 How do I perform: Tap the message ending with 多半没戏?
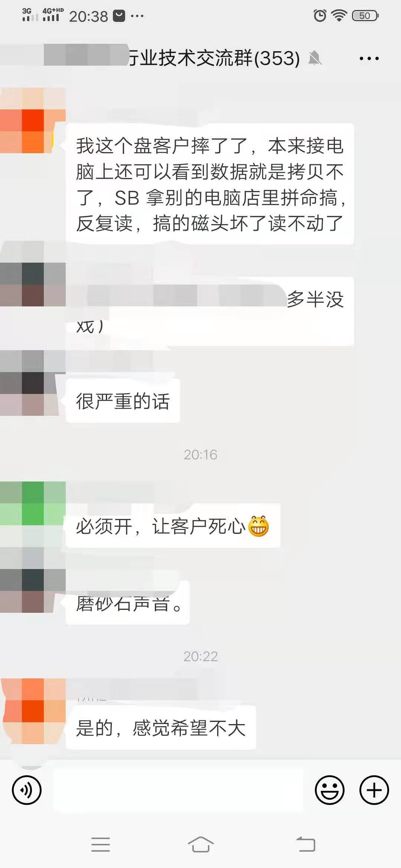pyautogui.click(x=210, y=312)
